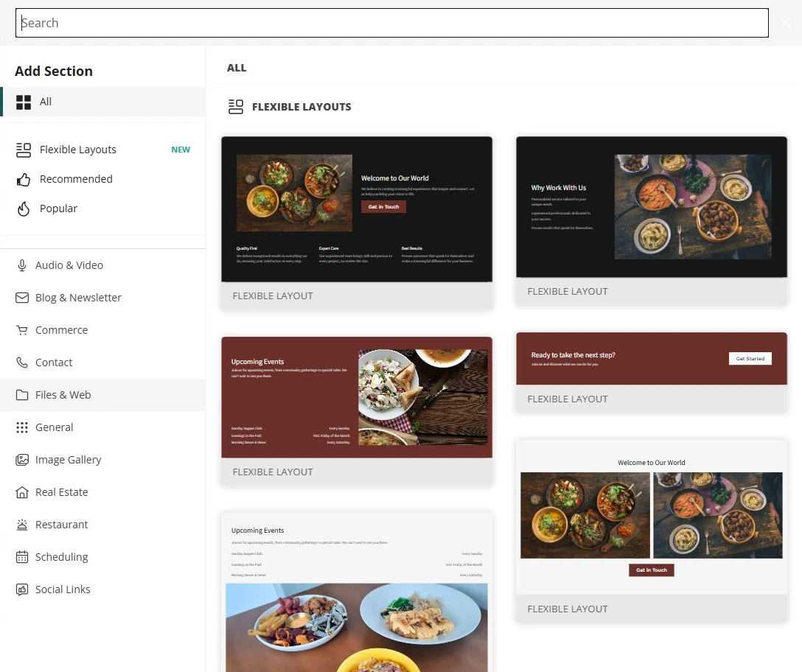Browse Social Links sections
Image resolution: width=802 pixels, height=672 pixels.
[x=103, y=589]
